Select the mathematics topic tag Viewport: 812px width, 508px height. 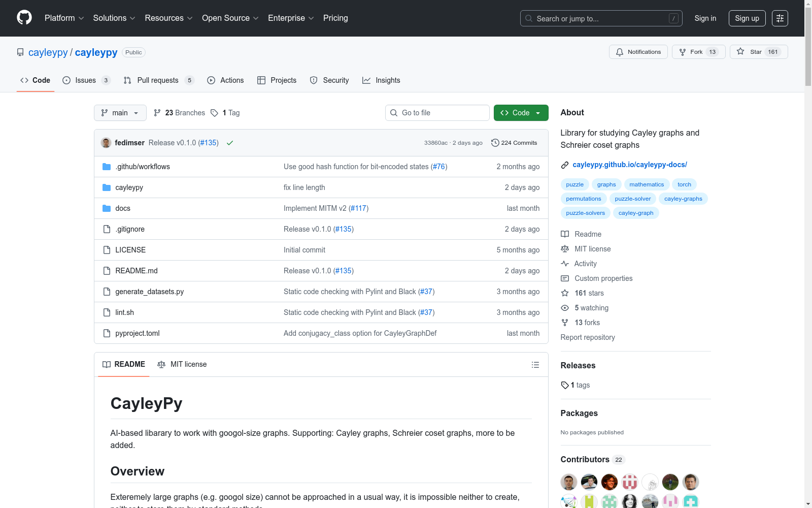pos(647,184)
